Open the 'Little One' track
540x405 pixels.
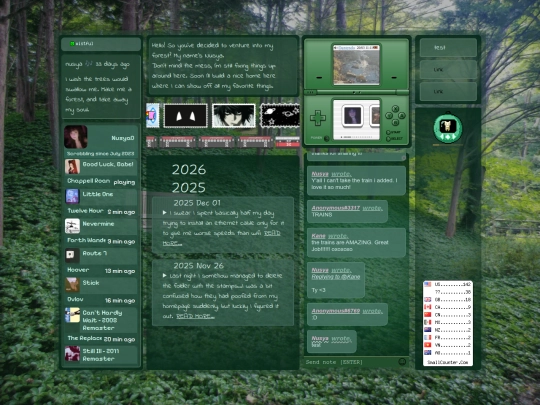tap(98, 194)
